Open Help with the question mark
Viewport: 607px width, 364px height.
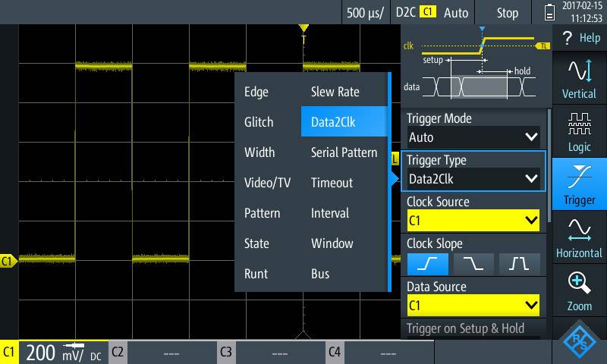point(580,38)
